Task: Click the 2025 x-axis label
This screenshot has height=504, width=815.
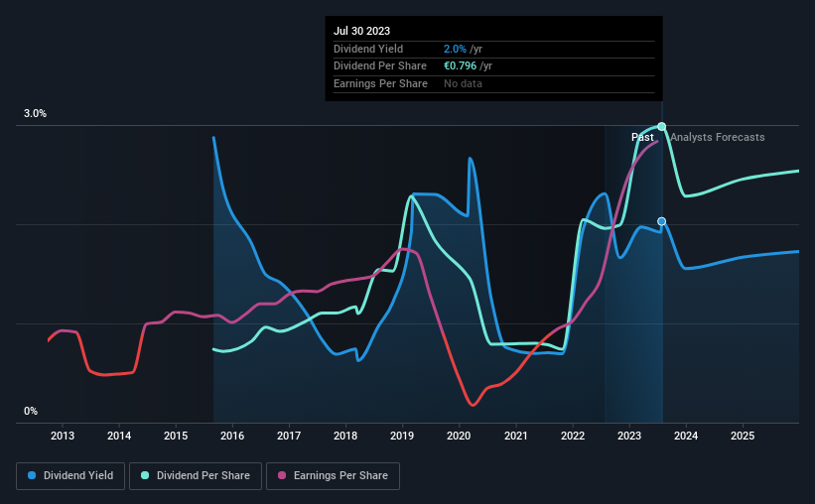Action: tap(743, 436)
